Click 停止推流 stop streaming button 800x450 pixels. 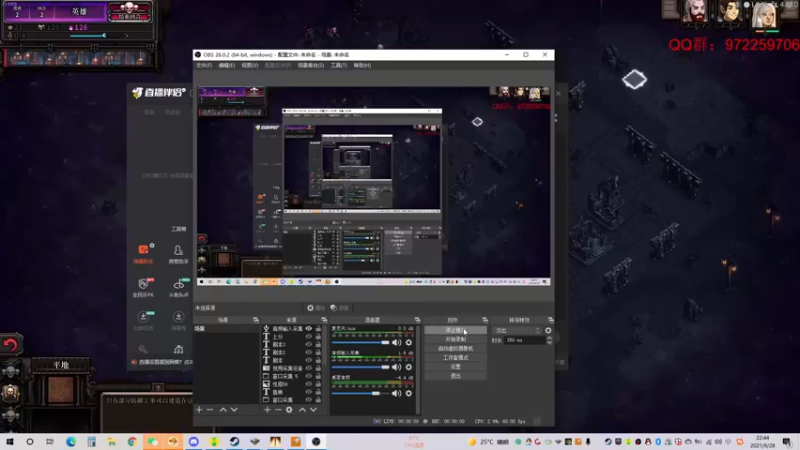tap(455, 330)
